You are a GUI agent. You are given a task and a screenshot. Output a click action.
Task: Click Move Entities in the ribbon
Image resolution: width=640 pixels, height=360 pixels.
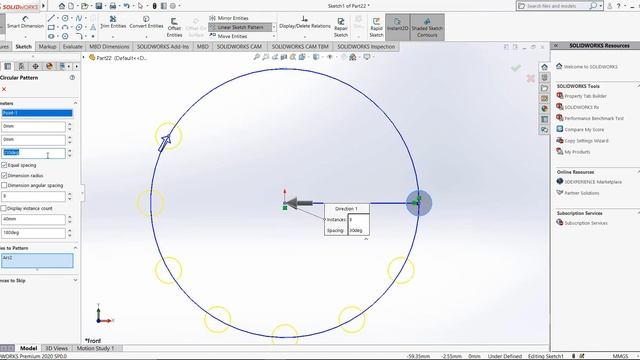[229, 36]
